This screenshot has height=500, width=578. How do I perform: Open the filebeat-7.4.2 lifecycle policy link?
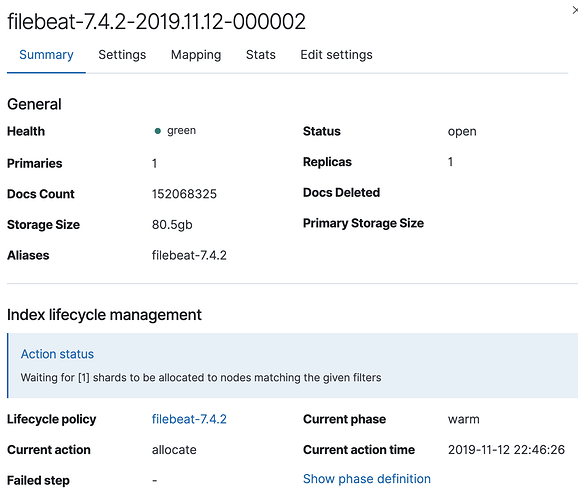pos(189,419)
